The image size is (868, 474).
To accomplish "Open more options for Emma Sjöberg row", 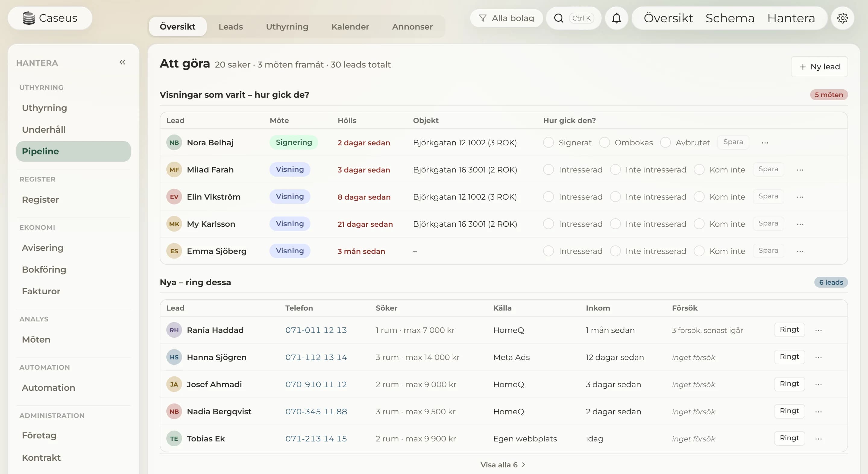I will (800, 251).
